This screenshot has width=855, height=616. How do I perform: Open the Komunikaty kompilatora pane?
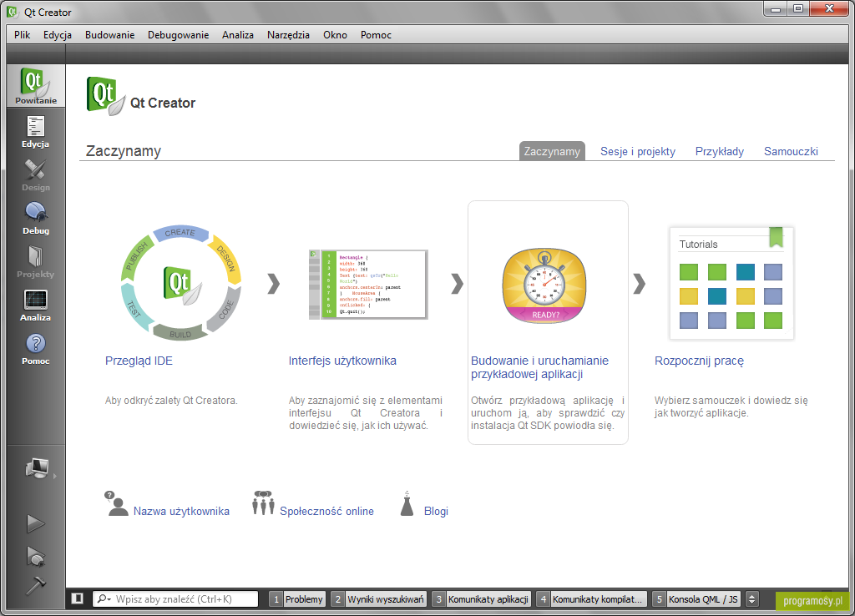(592, 599)
